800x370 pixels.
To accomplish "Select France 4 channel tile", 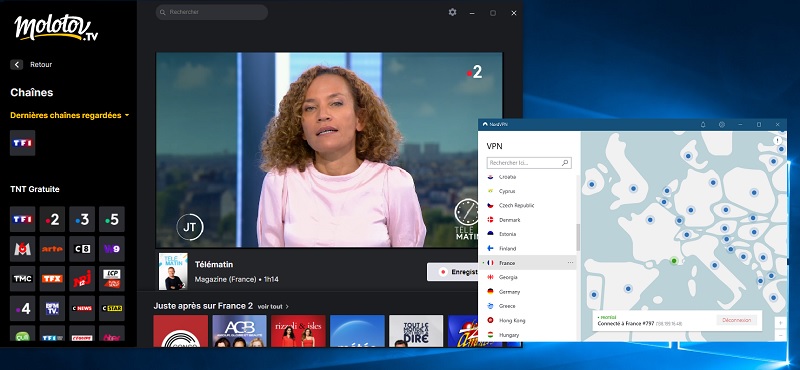I will (22, 308).
